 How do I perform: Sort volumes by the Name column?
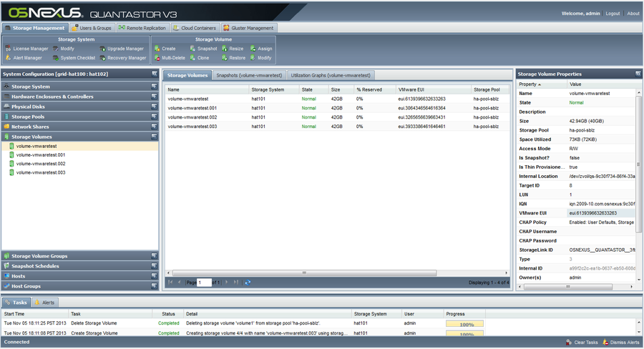207,89
